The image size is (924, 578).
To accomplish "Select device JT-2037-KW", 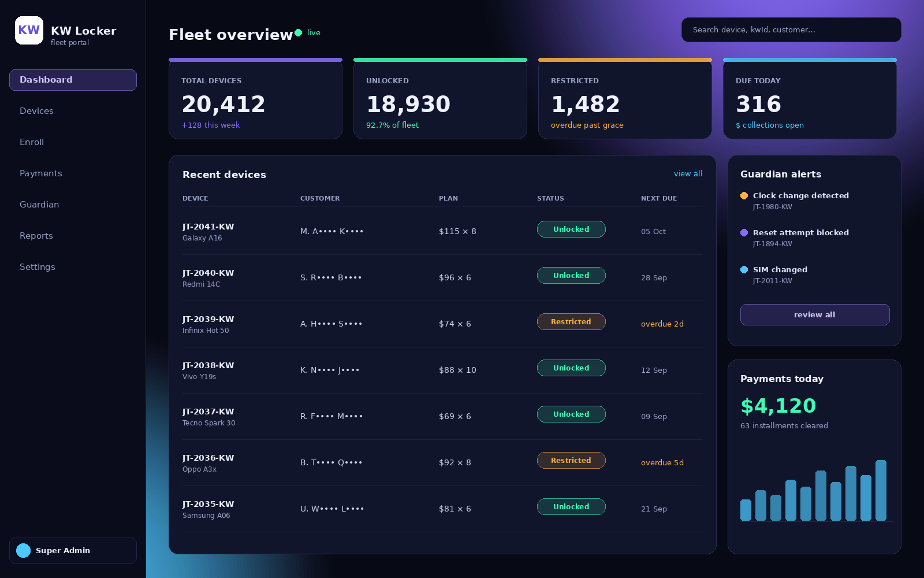I will click(x=208, y=412).
